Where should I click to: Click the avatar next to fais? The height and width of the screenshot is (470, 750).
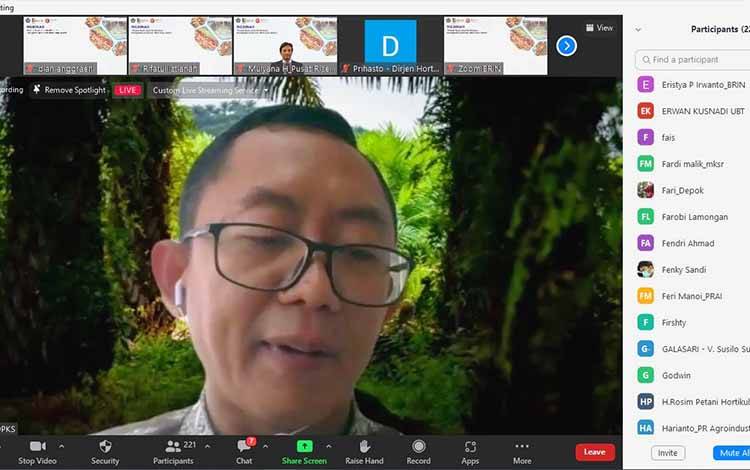[x=645, y=137]
